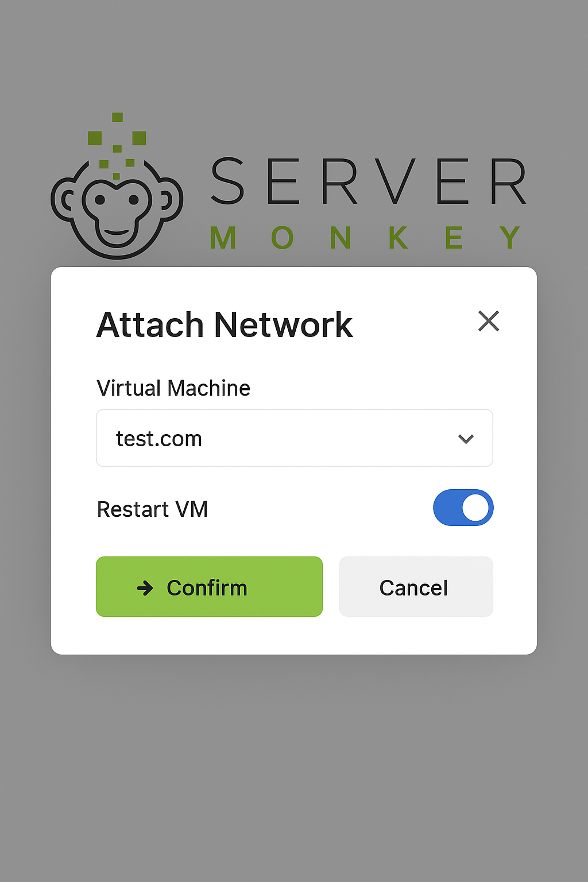This screenshot has width=588, height=882.
Task: Confirm attaching the network
Action: [x=209, y=586]
